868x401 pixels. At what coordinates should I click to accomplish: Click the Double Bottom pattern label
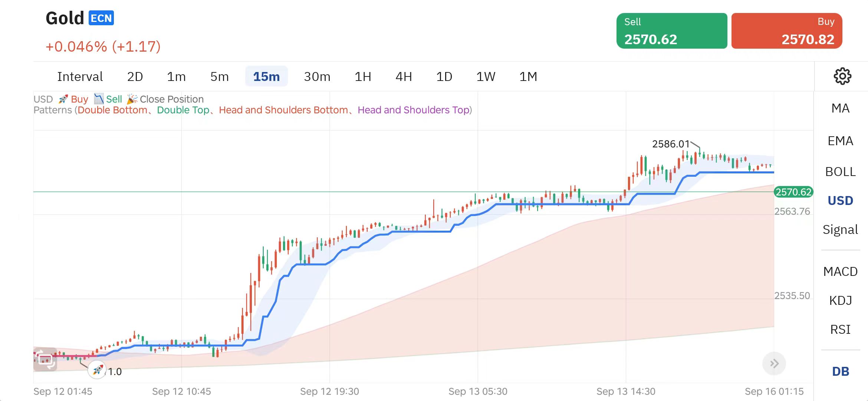click(112, 110)
